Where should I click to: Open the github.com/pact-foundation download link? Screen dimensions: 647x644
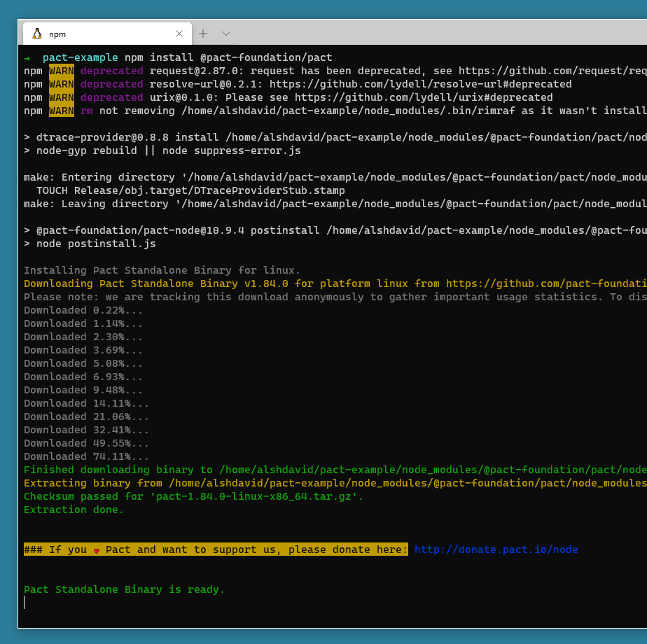tap(546, 283)
